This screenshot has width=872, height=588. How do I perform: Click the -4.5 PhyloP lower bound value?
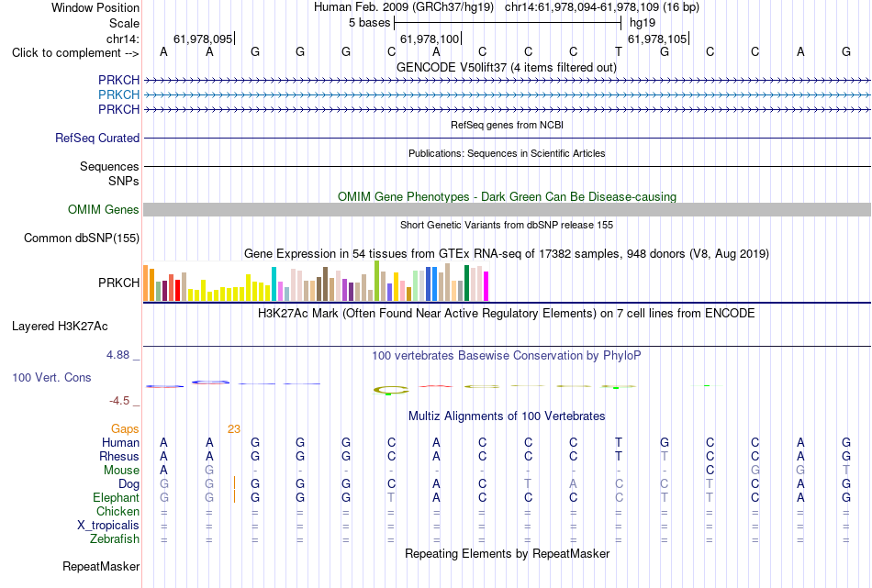pyautogui.click(x=119, y=401)
